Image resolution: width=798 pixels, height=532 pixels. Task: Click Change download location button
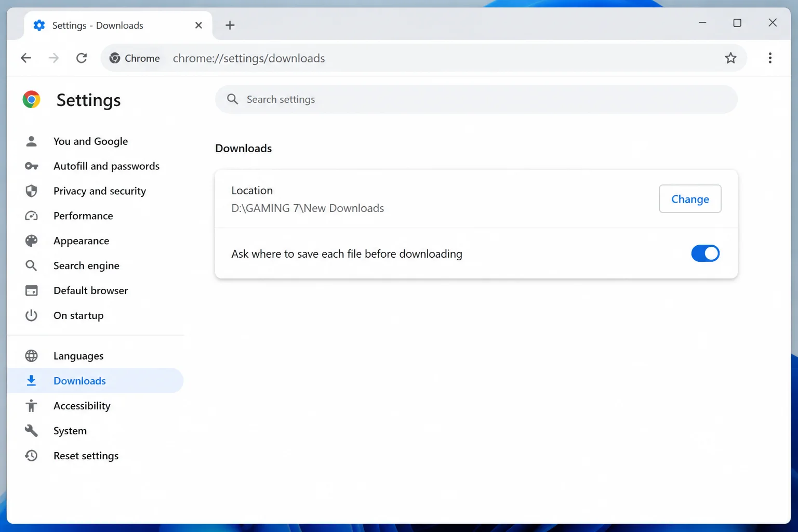click(x=690, y=199)
